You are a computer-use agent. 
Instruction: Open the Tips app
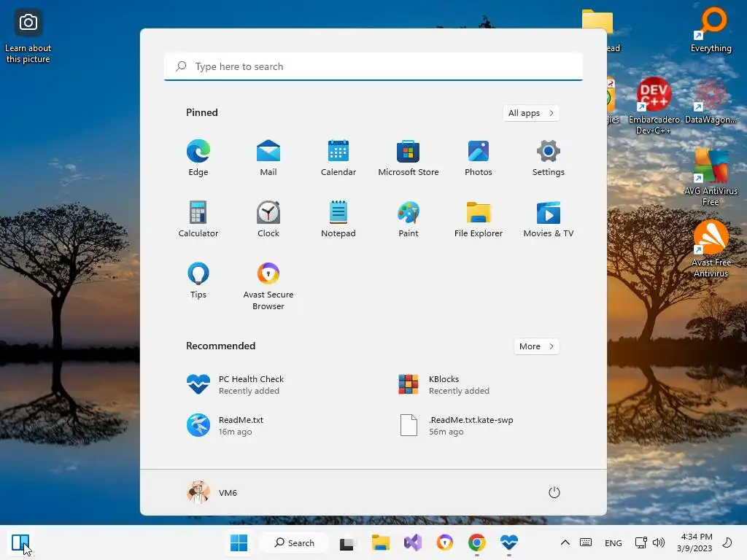tap(198, 281)
